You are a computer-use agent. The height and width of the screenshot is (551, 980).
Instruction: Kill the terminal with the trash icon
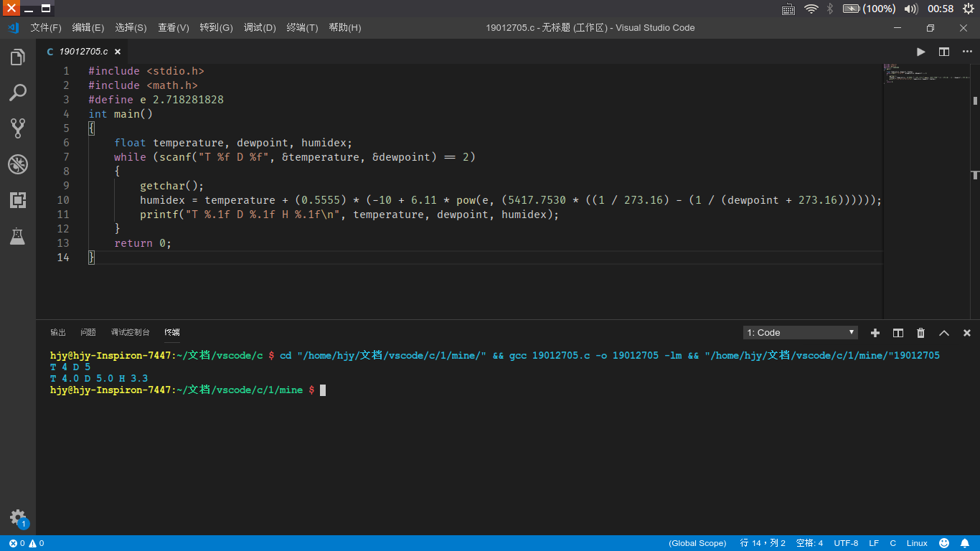pos(920,332)
